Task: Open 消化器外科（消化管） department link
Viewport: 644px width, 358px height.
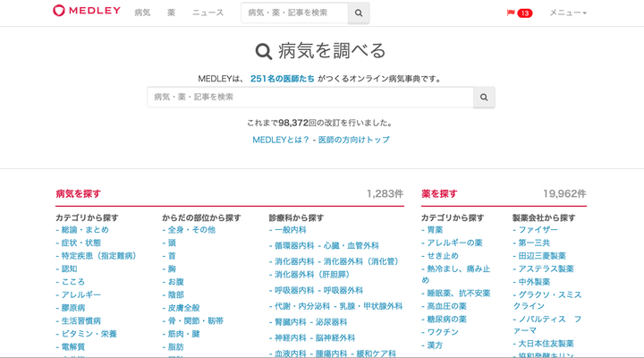Action: coord(361,261)
